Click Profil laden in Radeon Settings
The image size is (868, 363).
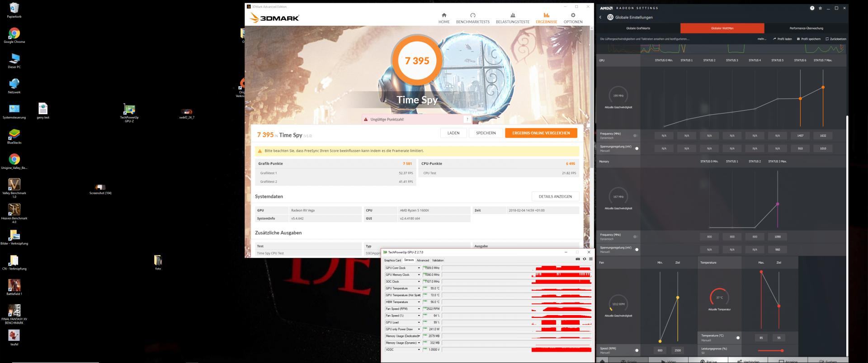pyautogui.click(x=783, y=39)
